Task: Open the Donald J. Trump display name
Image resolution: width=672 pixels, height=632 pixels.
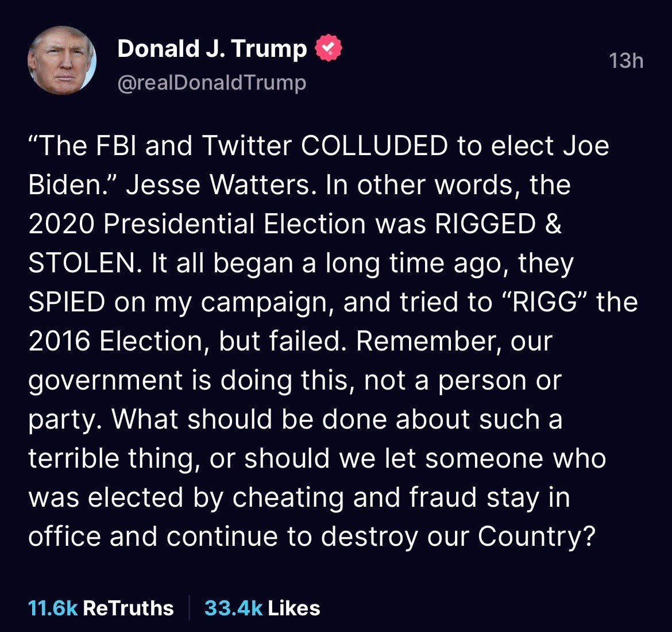Action: pos(212,49)
